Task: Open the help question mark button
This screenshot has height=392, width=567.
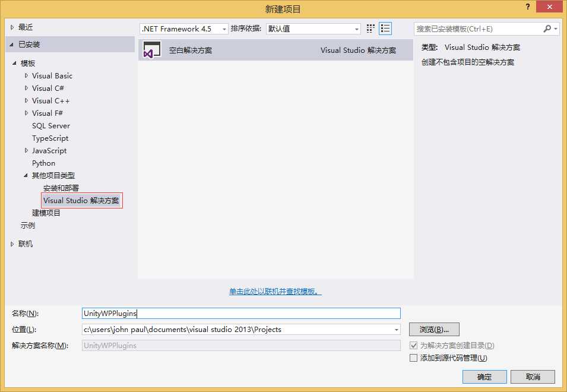Action: [528, 7]
